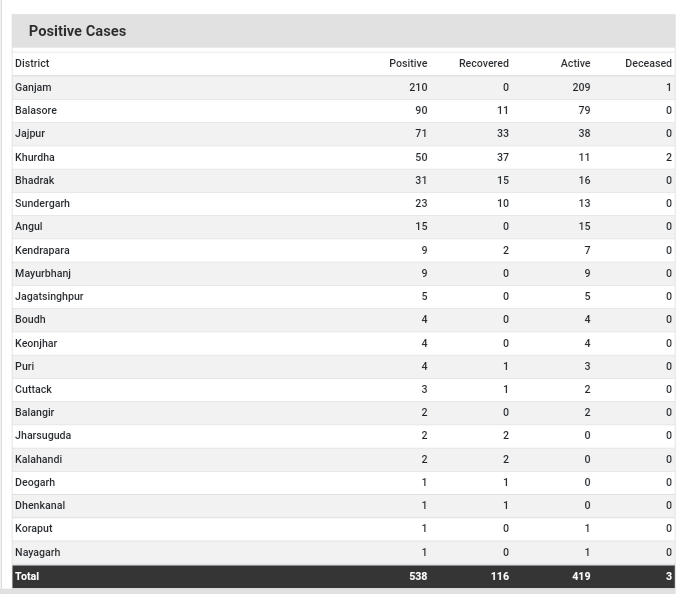Image resolution: width=683 pixels, height=594 pixels.
Task: Select the Sundergarh district name
Action: pyautogui.click(x=42, y=203)
